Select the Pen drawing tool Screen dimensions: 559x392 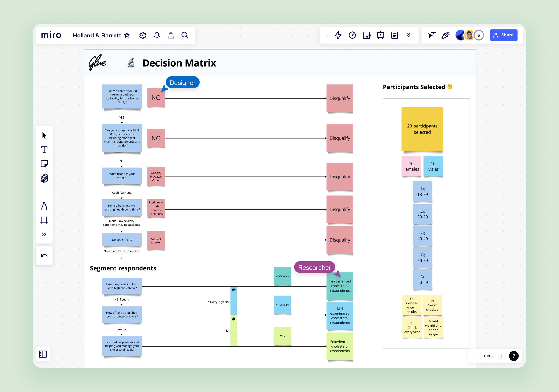coord(44,206)
